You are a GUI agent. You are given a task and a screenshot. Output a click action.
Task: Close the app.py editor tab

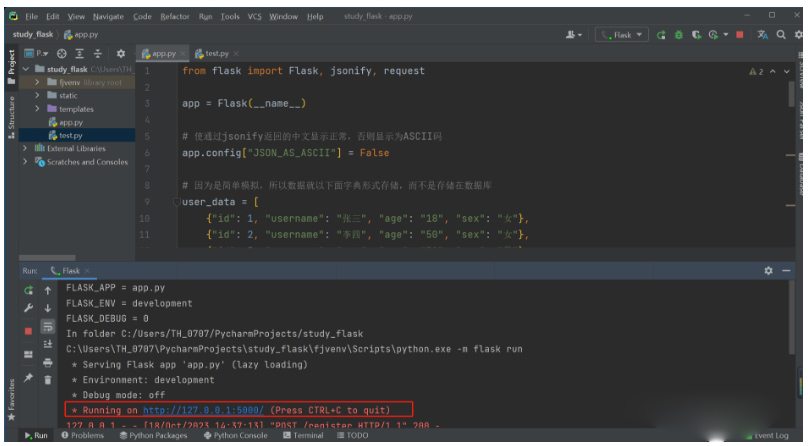coord(182,53)
